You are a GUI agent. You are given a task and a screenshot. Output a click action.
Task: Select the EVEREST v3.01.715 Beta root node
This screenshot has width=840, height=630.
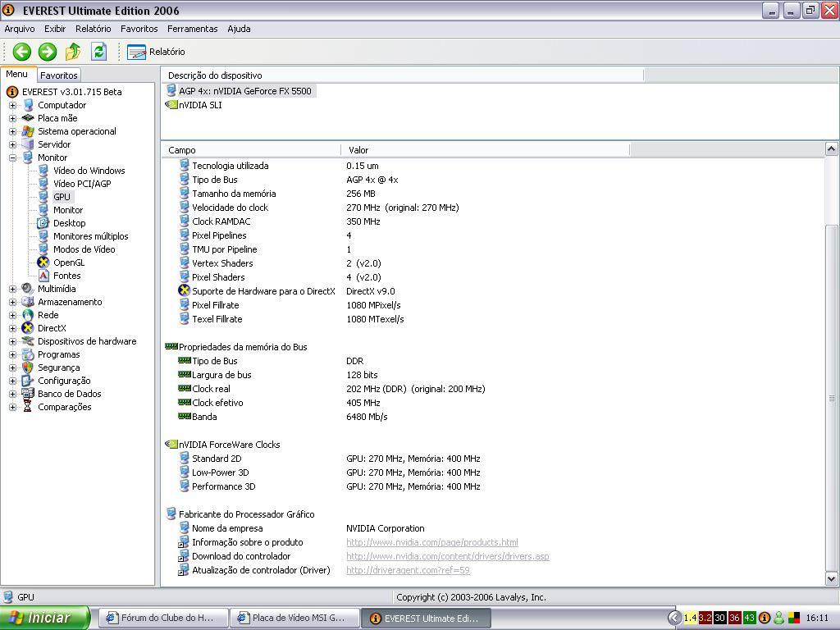(72, 92)
